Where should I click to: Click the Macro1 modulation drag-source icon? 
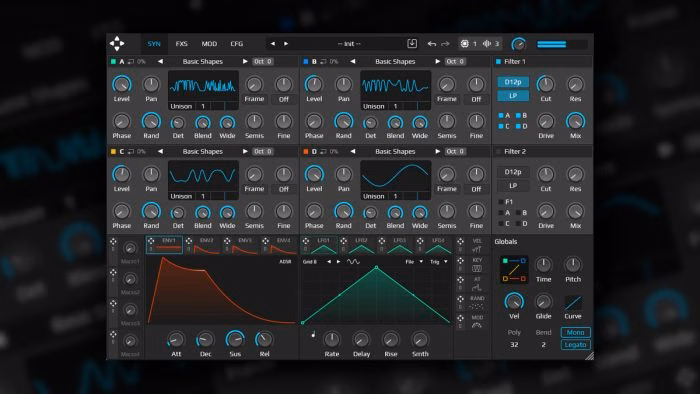tap(113, 241)
